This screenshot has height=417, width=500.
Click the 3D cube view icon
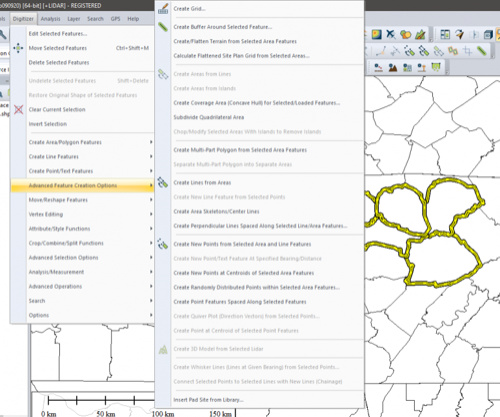tap(488, 34)
